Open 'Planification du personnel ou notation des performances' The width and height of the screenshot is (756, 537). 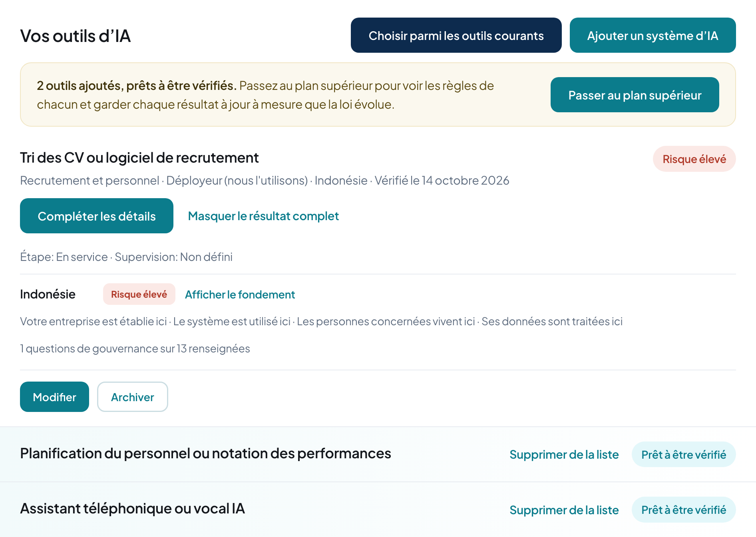pos(205,453)
